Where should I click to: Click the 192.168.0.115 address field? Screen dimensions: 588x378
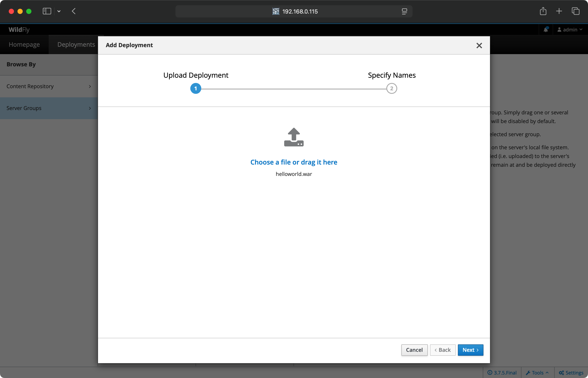click(x=294, y=11)
